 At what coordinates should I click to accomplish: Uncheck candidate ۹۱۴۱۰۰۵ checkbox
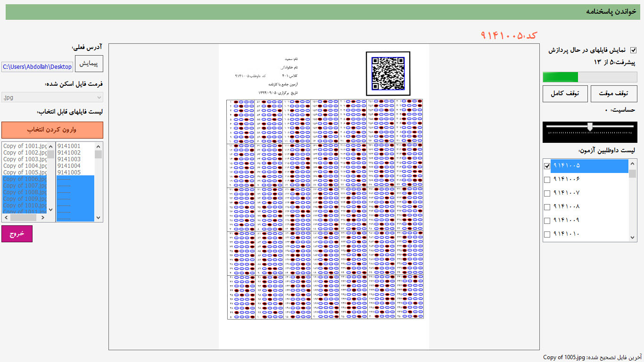click(547, 166)
